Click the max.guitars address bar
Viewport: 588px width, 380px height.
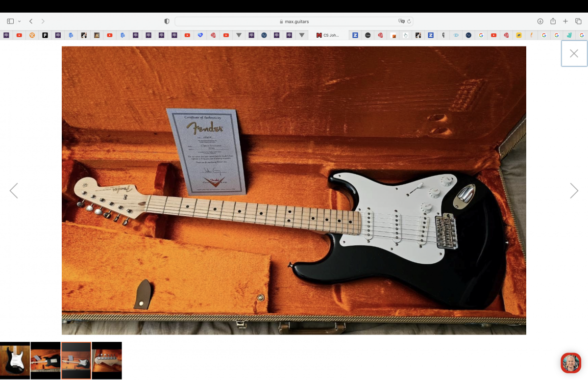(294, 21)
